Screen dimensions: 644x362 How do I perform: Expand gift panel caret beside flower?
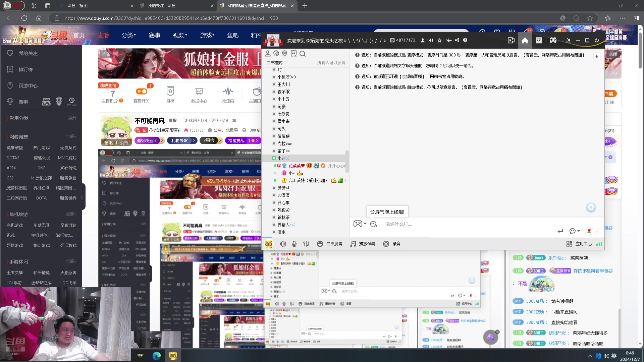597,231
